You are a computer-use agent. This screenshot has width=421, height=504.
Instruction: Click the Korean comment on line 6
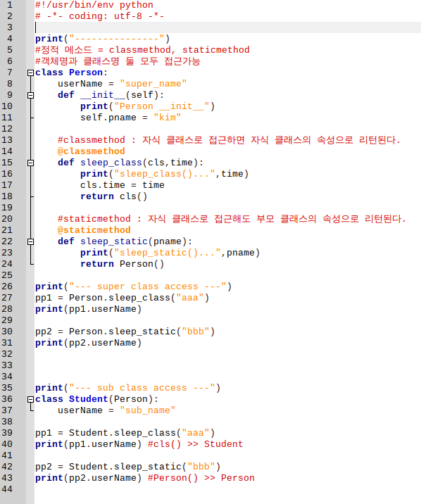[x=118, y=61]
